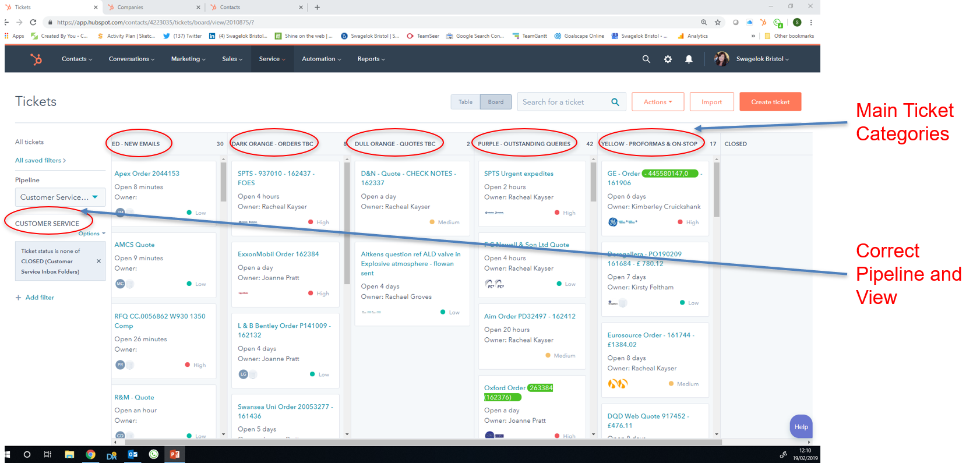Open the Analytics bookmark
The width and height of the screenshot is (980, 463).
click(x=693, y=36)
